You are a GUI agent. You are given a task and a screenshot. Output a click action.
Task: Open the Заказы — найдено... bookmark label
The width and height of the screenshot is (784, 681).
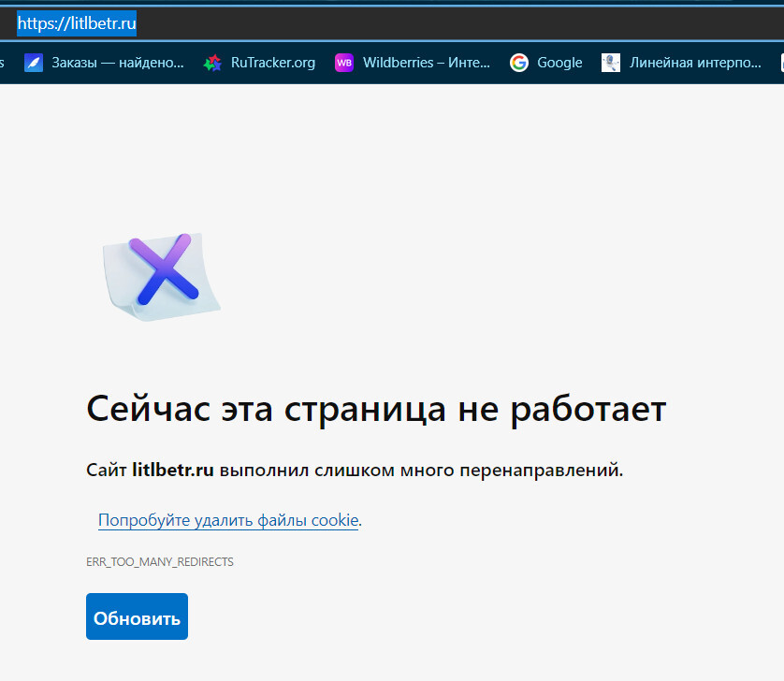(x=118, y=63)
